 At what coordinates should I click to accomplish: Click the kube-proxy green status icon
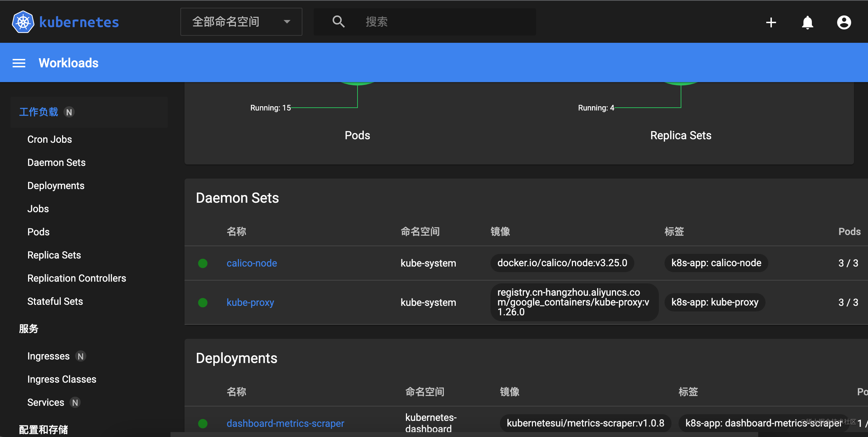(x=203, y=303)
